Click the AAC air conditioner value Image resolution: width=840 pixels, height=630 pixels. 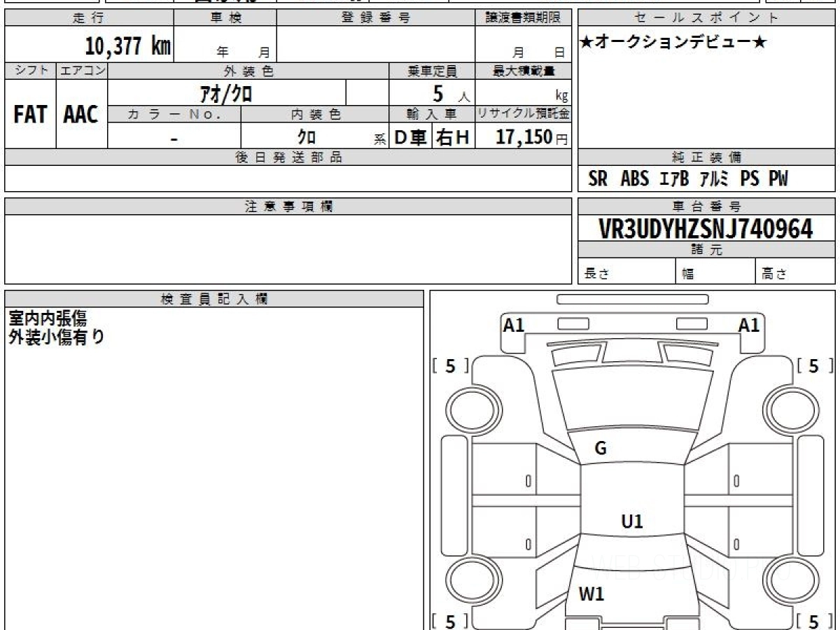click(x=81, y=114)
